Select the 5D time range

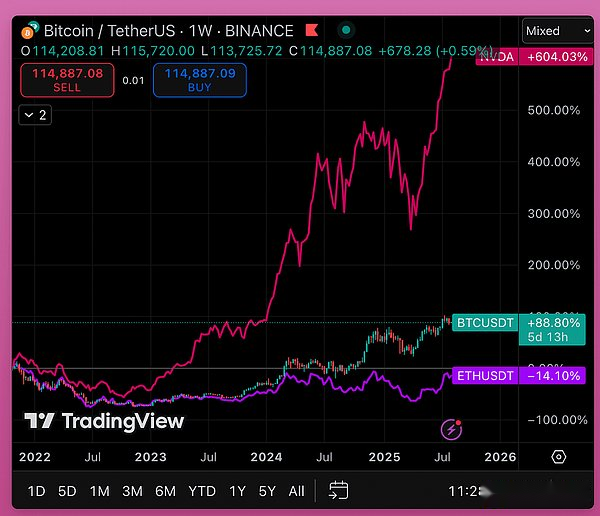pyautogui.click(x=67, y=491)
